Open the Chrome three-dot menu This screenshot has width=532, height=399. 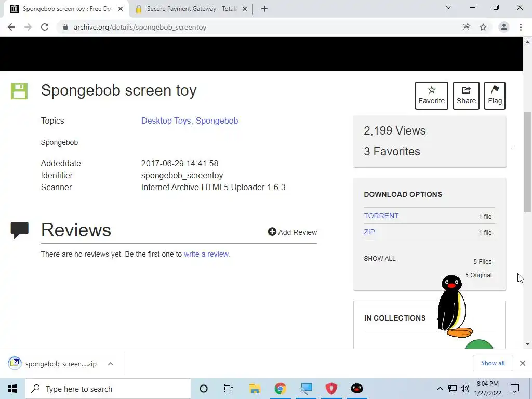click(x=521, y=27)
